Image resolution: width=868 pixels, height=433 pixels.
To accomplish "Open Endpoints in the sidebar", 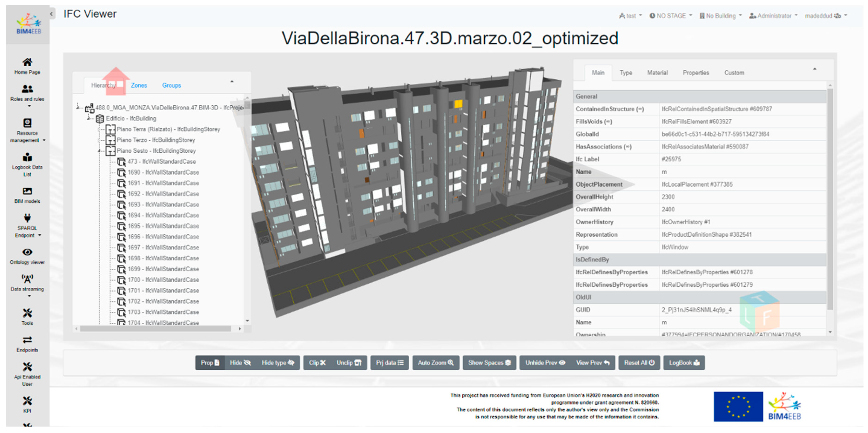I will pos(27,340).
